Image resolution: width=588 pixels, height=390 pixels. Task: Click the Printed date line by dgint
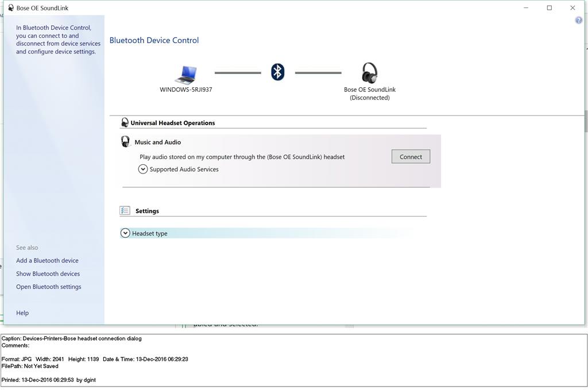coord(49,380)
